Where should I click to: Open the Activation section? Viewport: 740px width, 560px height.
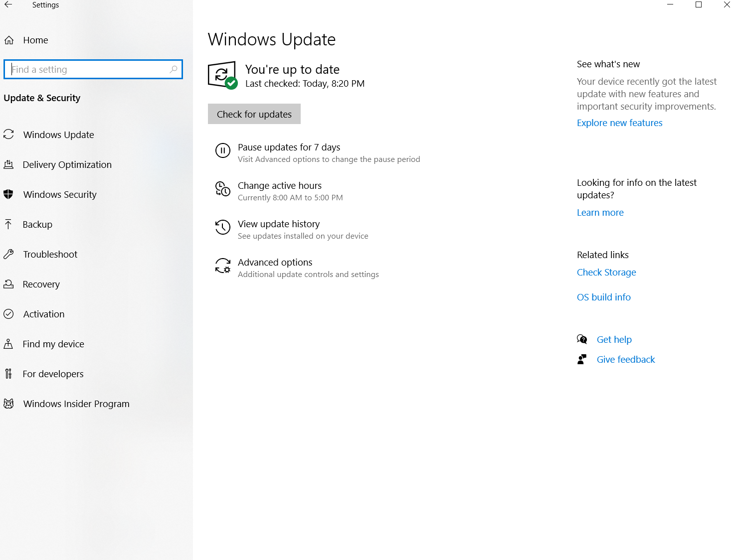[44, 314]
